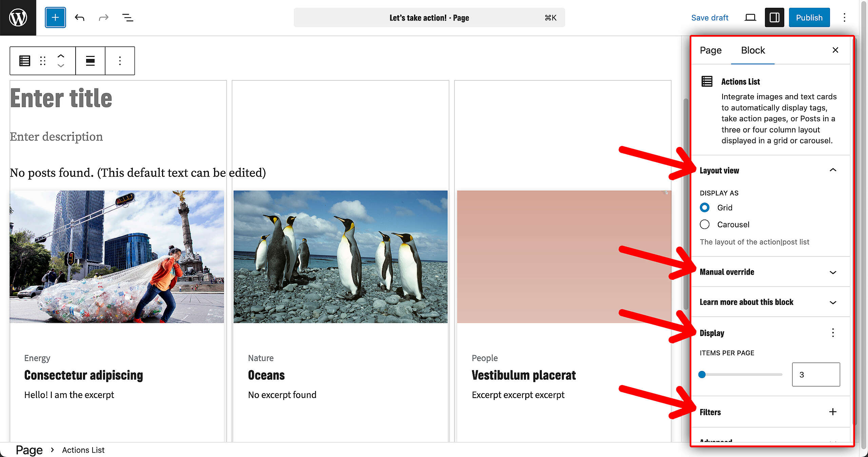The height and width of the screenshot is (457, 868).
Task: Click the Save draft link
Action: [710, 18]
